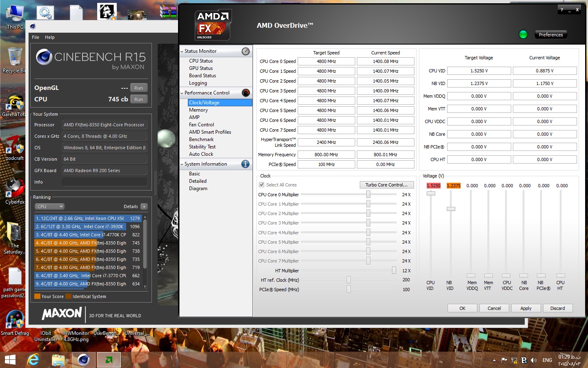Click the CPU VID voltage slider

point(431,193)
